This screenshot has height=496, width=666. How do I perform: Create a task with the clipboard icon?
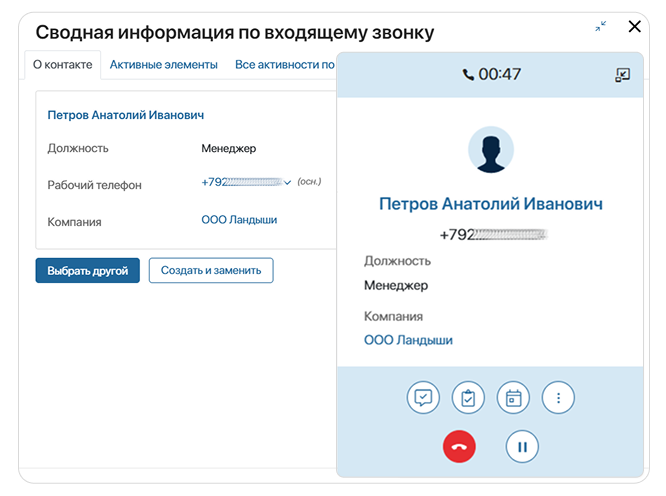pos(468,398)
